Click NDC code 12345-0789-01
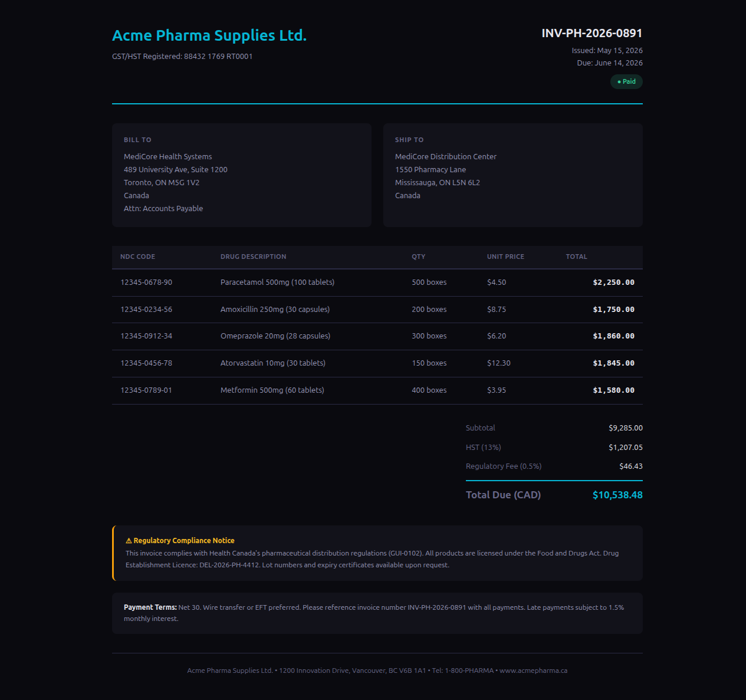Screen dimensions: 746x700 [x=146, y=390]
